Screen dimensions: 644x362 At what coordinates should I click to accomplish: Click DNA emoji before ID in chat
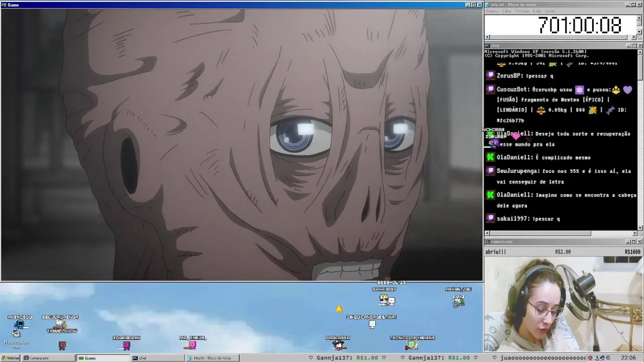(x=610, y=110)
